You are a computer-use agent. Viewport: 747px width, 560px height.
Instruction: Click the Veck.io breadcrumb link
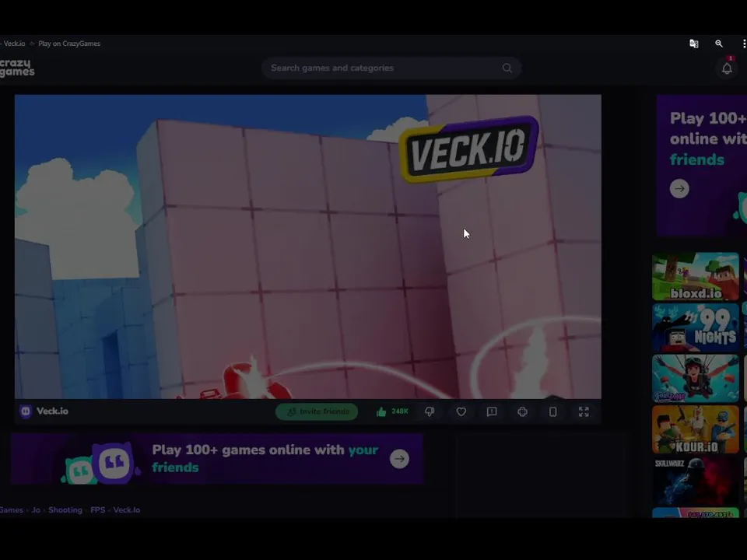point(127,510)
